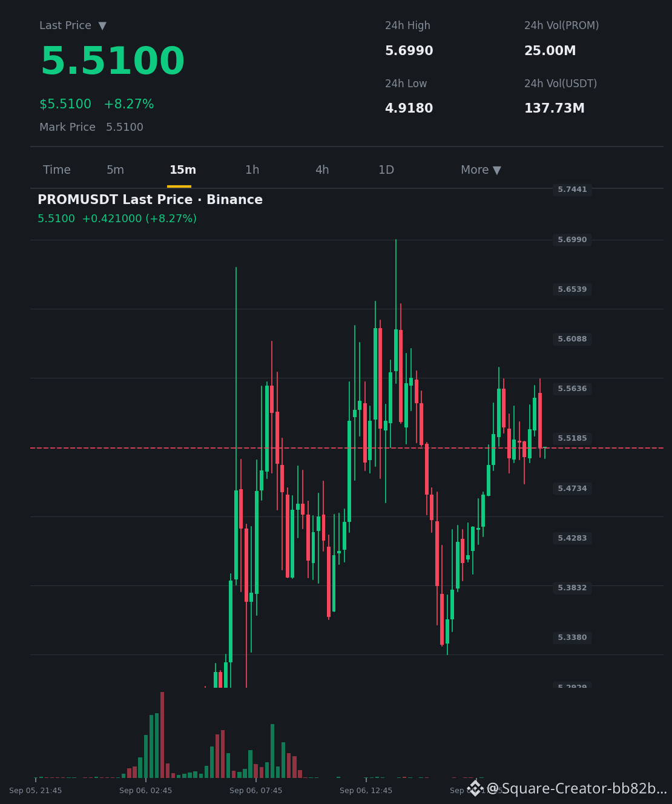This screenshot has height=804, width=672.
Task: Click the 24h Low value 4.9180
Action: pyautogui.click(x=409, y=108)
